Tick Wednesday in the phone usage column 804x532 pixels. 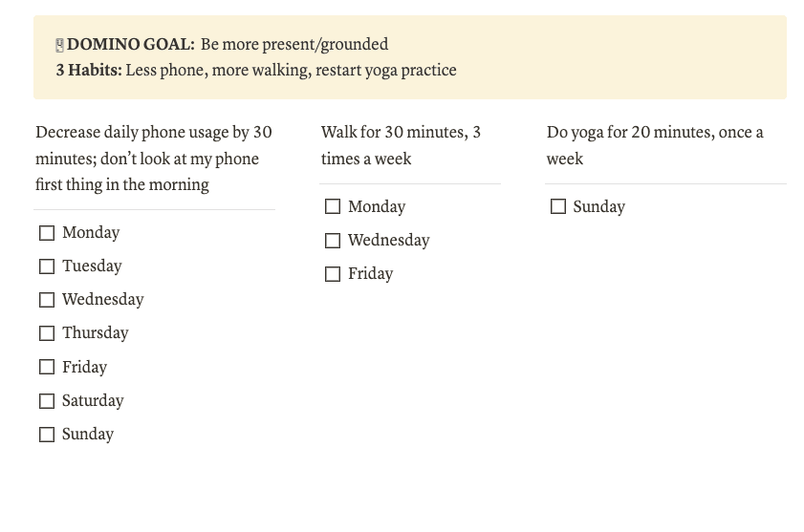[47, 300]
